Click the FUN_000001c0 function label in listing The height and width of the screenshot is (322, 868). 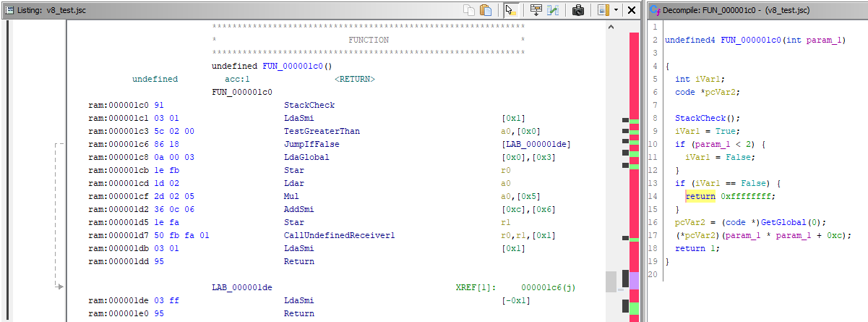point(242,92)
